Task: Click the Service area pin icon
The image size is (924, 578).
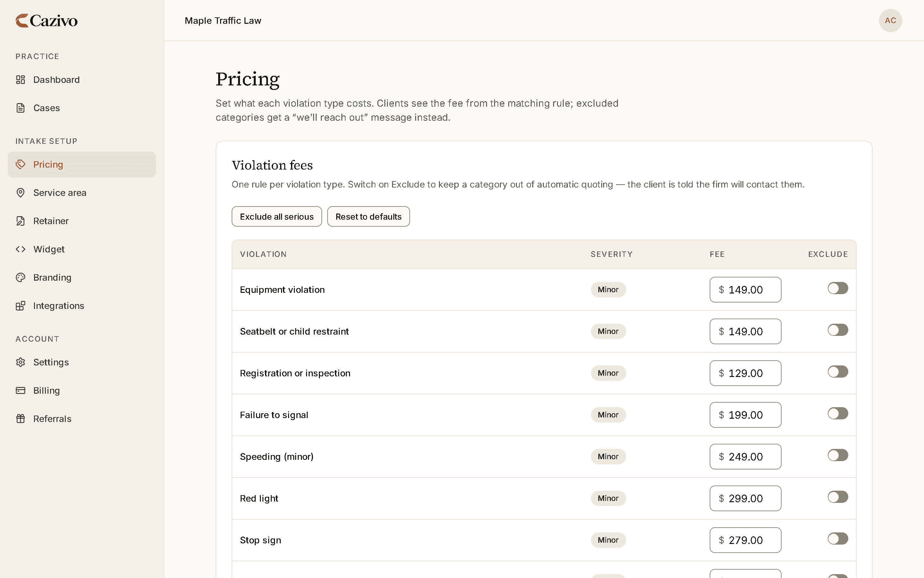Action: point(21,193)
